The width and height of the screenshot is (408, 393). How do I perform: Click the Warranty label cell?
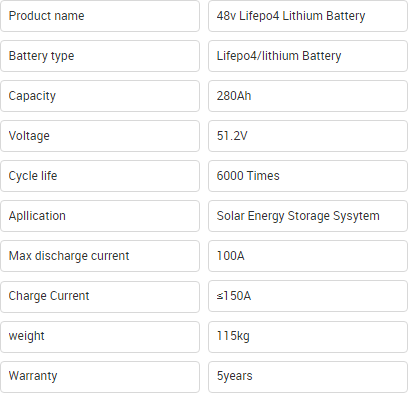pos(100,377)
